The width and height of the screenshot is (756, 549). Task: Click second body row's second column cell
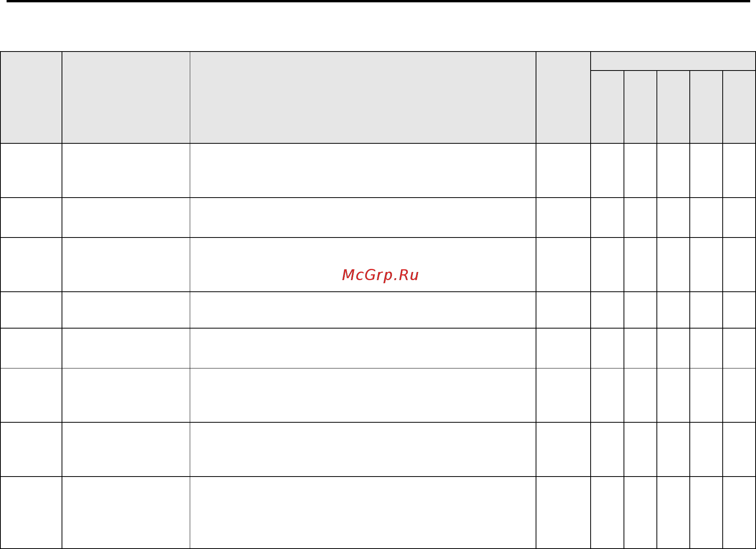pyautogui.click(x=126, y=218)
